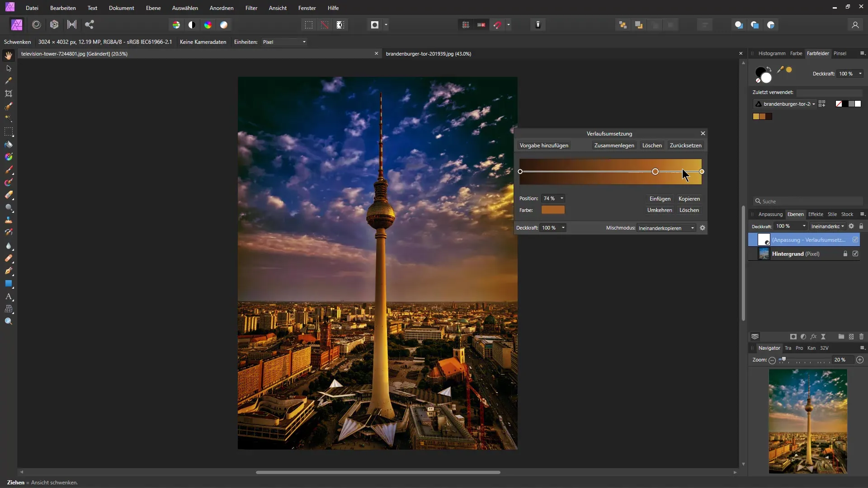Delete layer with the trash icon

click(861, 337)
